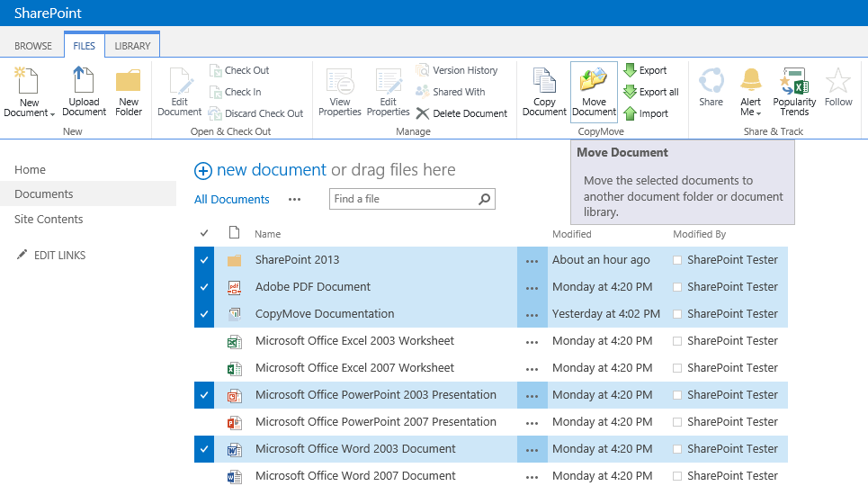This screenshot has height=504, width=868.
Task: Click Shared With in Manage group
Action: 450,92
